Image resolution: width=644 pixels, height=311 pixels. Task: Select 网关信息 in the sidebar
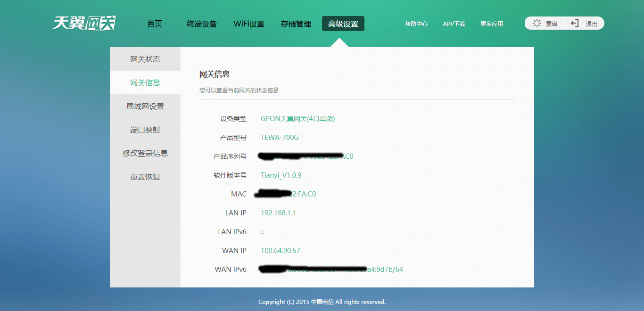144,82
